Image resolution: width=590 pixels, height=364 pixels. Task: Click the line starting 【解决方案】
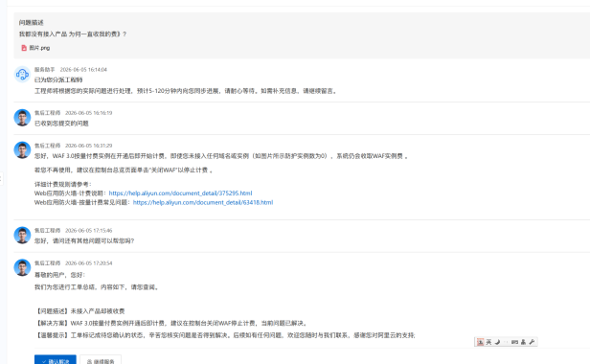pos(172,323)
